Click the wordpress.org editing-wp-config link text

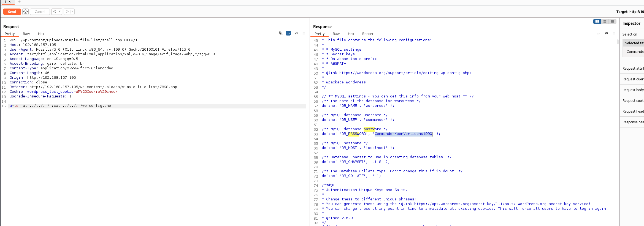point(405,73)
